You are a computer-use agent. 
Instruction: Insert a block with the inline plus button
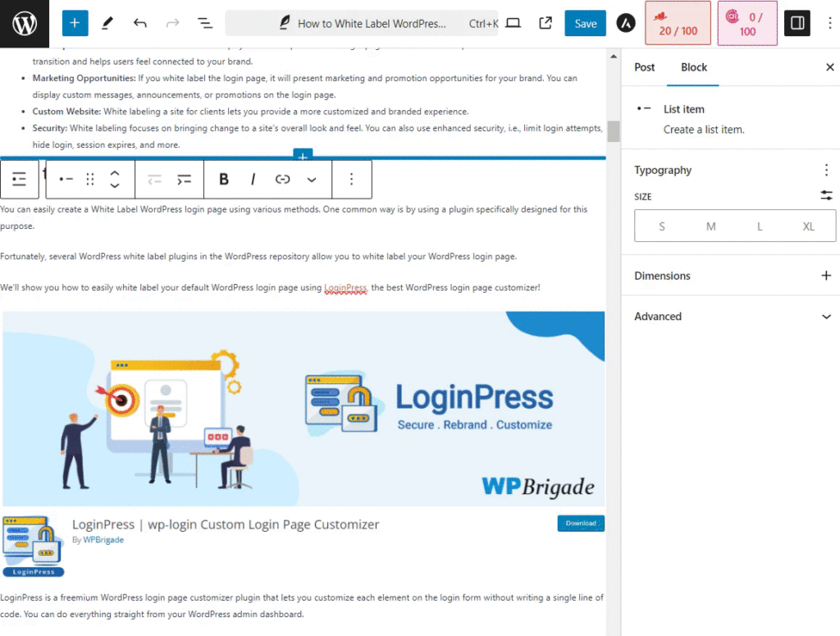(303, 156)
